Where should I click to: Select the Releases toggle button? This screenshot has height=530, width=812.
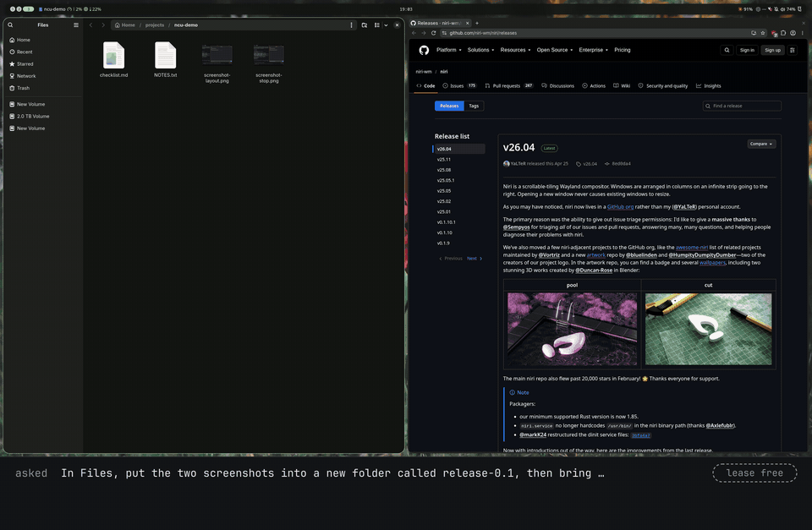449,107
